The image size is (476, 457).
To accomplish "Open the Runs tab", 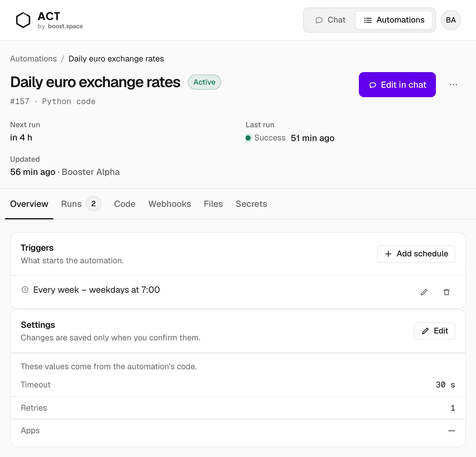I will [x=81, y=204].
